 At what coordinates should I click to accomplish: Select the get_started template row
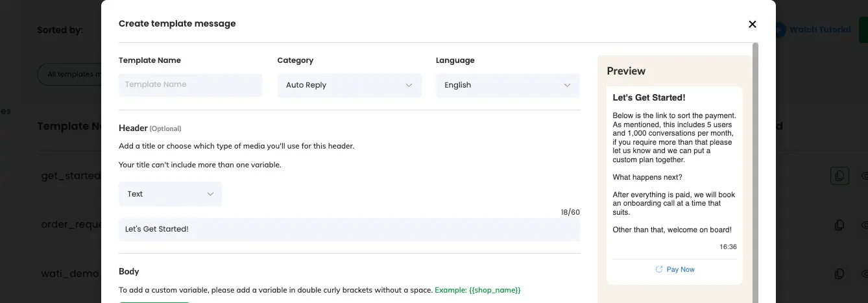click(70, 176)
